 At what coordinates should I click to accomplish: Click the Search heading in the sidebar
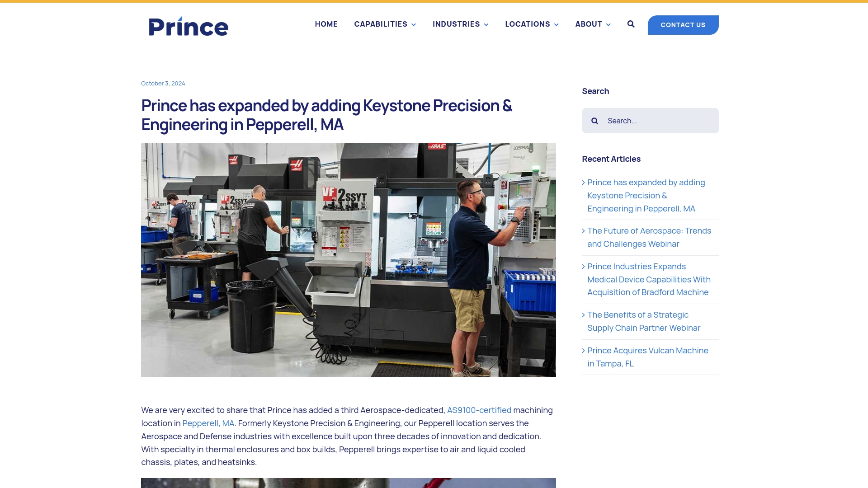coord(595,91)
